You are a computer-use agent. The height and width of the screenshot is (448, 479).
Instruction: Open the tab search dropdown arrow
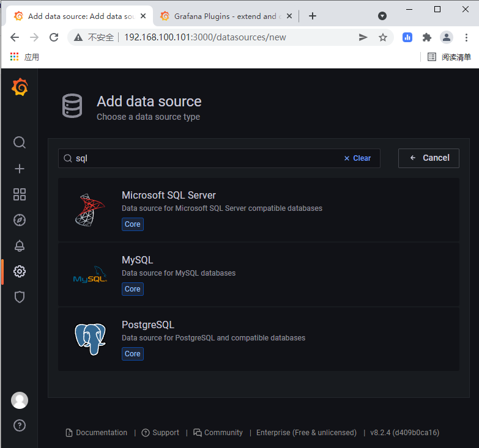382,16
